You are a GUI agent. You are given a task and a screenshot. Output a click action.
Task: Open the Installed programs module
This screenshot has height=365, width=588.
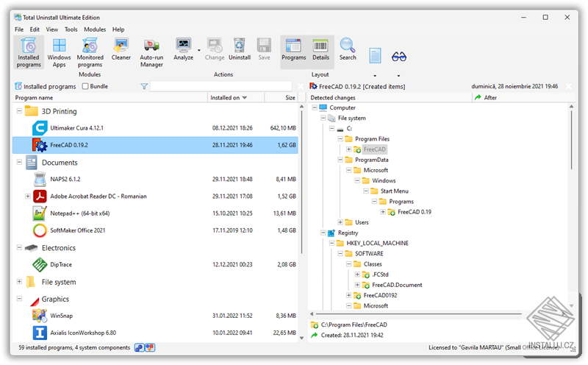(x=29, y=52)
